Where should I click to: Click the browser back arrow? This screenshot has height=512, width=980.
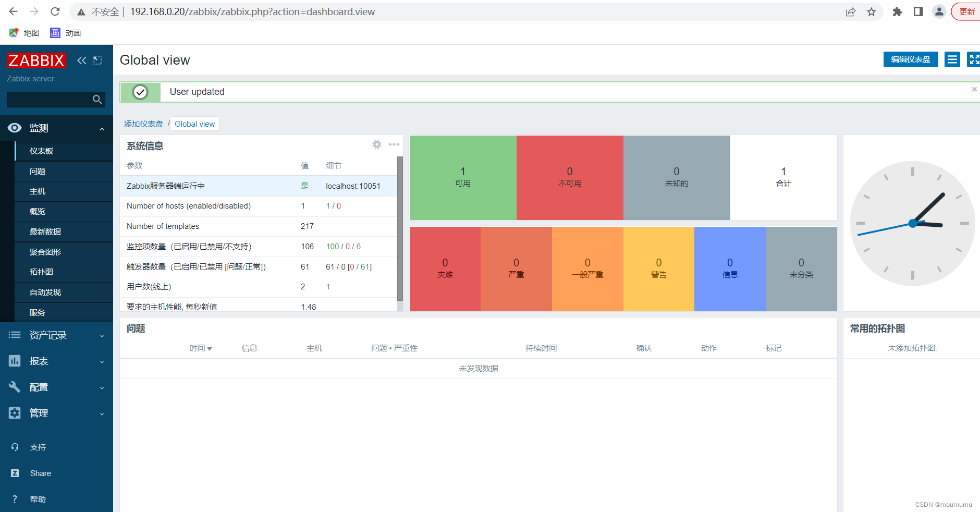14,11
